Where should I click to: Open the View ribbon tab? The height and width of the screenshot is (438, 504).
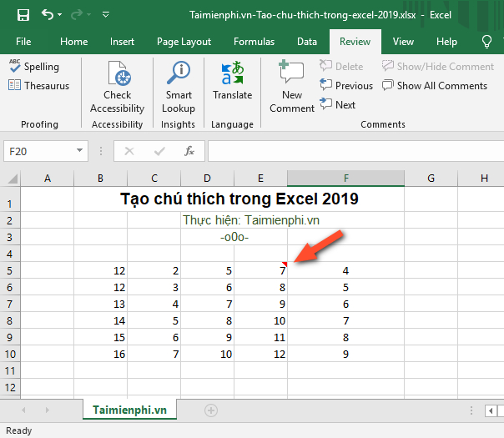(x=403, y=42)
